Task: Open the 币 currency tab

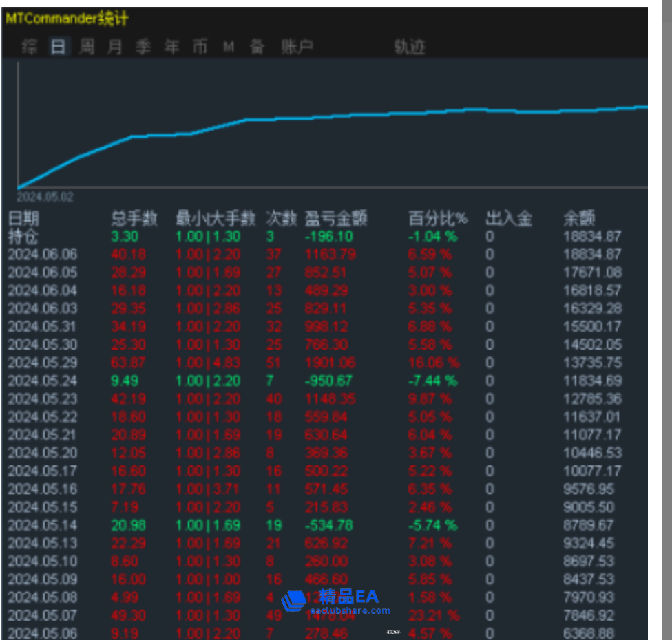Action: (200, 47)
